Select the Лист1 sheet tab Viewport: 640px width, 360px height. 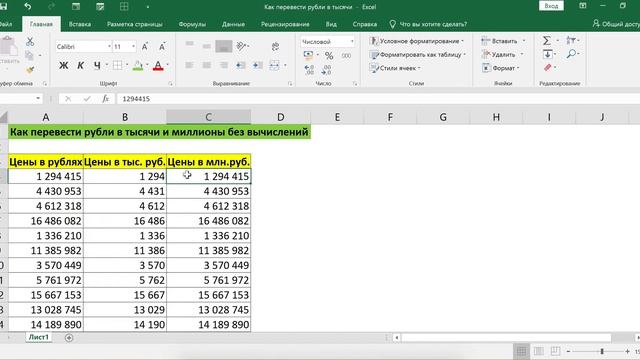tap(38, 337)
